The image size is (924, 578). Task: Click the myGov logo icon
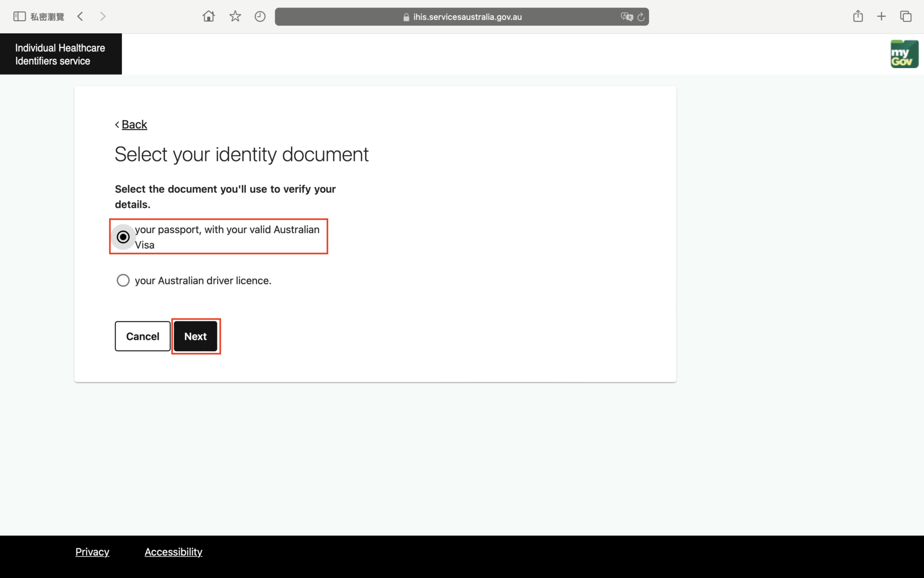[x=904, y=54]
